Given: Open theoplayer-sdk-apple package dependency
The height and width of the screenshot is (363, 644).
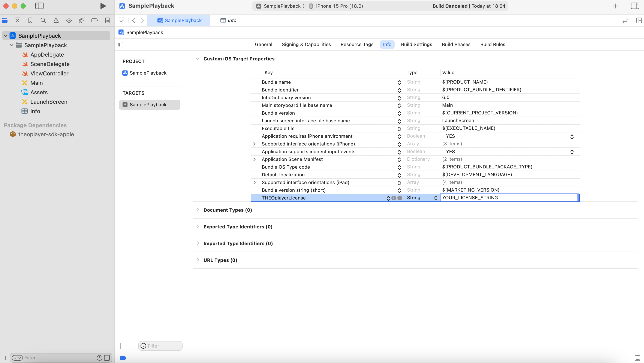Looking at the screenshot, I should point(46,135).
